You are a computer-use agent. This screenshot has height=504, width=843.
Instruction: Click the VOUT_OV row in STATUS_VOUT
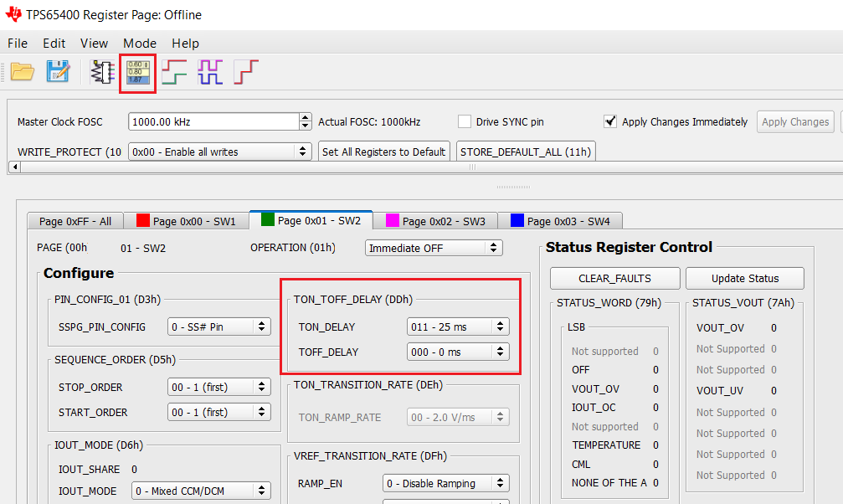(737, 327)
